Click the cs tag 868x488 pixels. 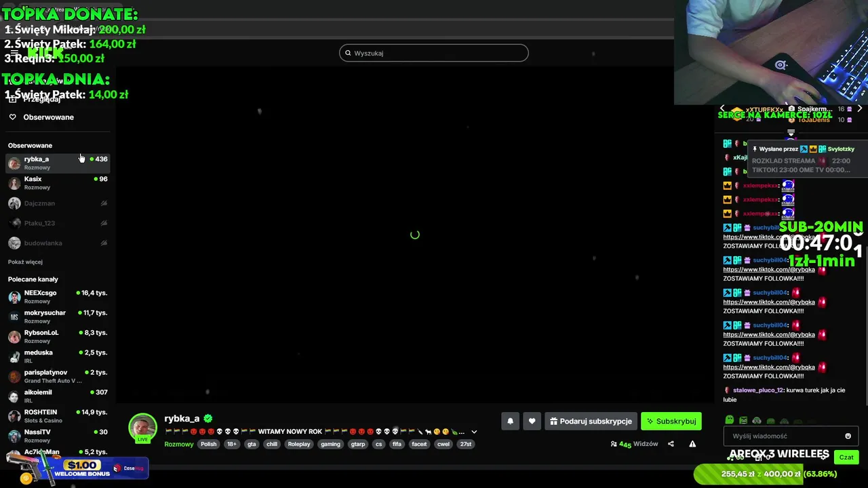point(378,444)
